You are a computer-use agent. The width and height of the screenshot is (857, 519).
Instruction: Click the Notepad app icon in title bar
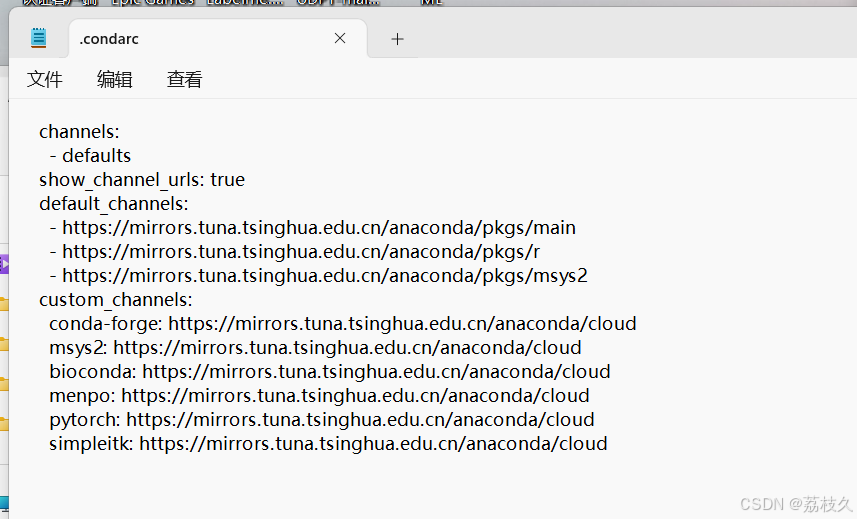tap(39, 38)
